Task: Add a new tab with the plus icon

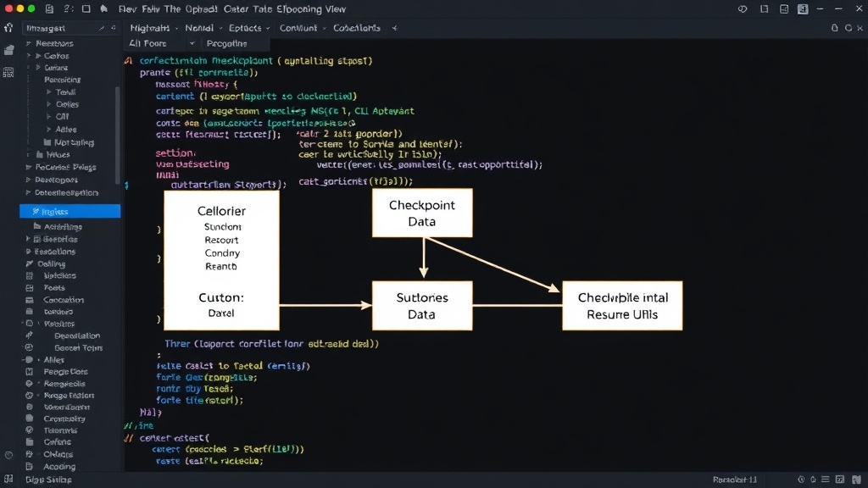Action: coord(394,28)
